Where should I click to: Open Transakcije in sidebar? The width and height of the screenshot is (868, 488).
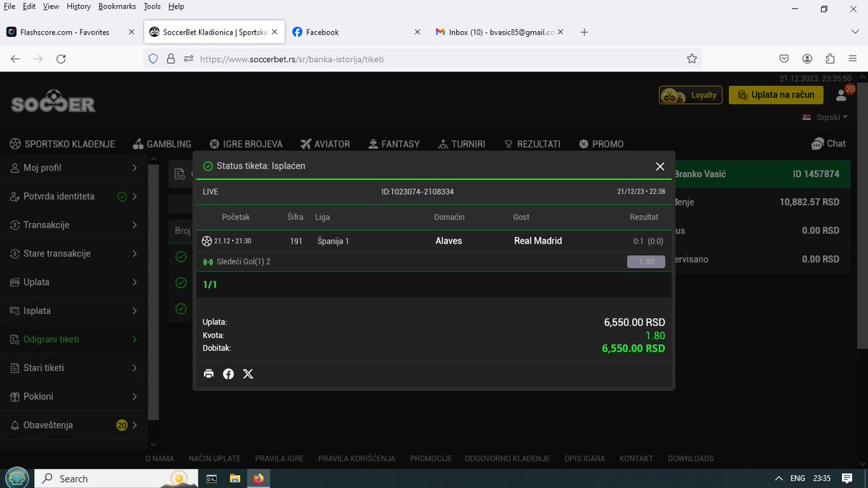[x=74, y=225]
